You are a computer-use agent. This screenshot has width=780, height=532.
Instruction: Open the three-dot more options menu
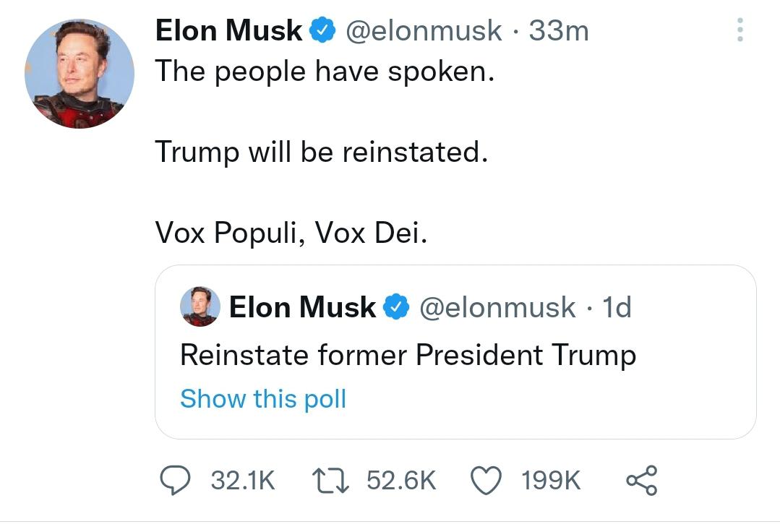(740, 30)
